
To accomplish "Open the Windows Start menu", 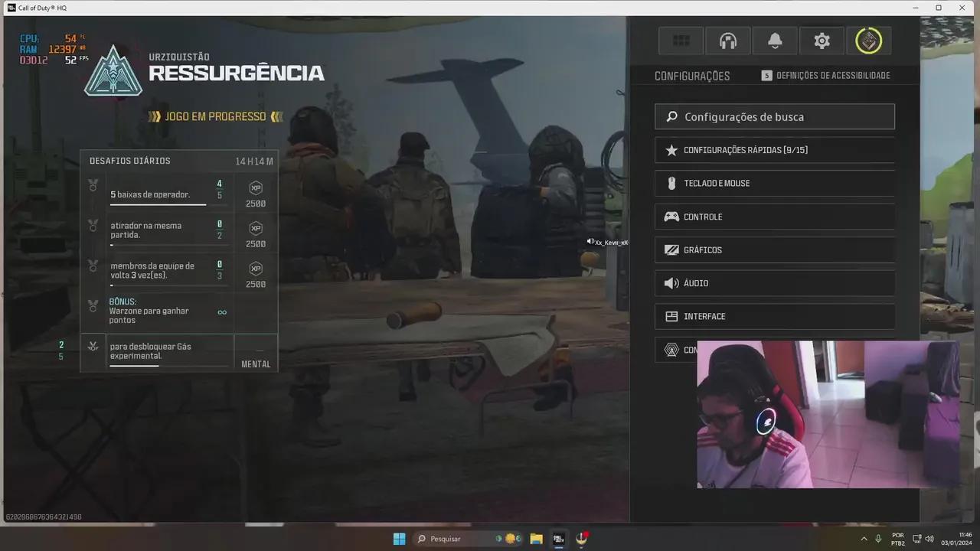I will 399,539.
